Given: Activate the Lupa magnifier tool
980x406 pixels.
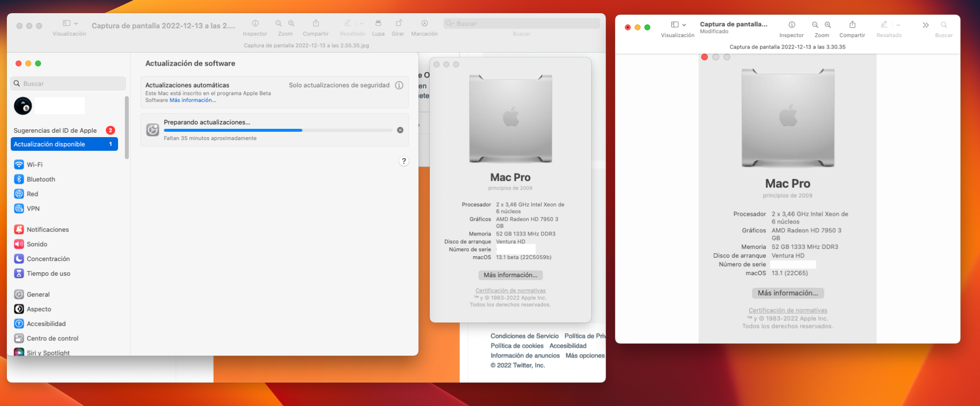Looking at the screenshot, I should (x=378, y=23).
